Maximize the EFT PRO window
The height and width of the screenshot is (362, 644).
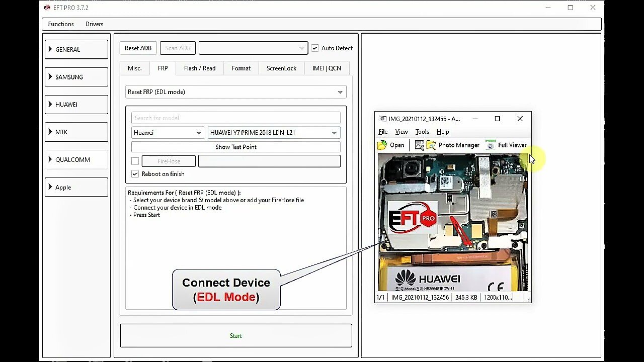[570, 8]
